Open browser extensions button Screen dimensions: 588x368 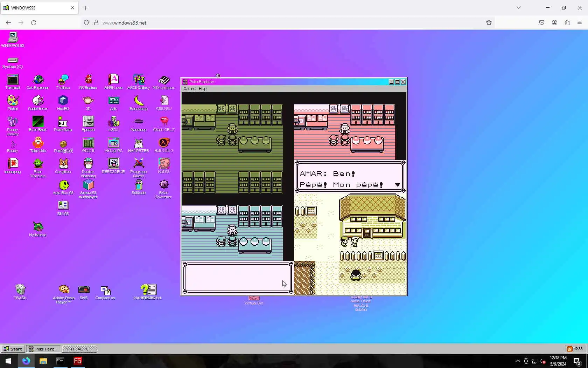(567, 23)
